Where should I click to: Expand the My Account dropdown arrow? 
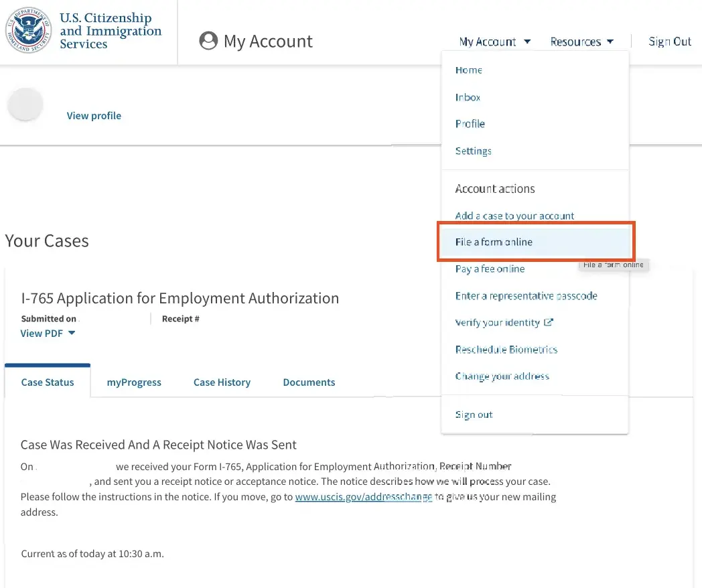(527, 42)
